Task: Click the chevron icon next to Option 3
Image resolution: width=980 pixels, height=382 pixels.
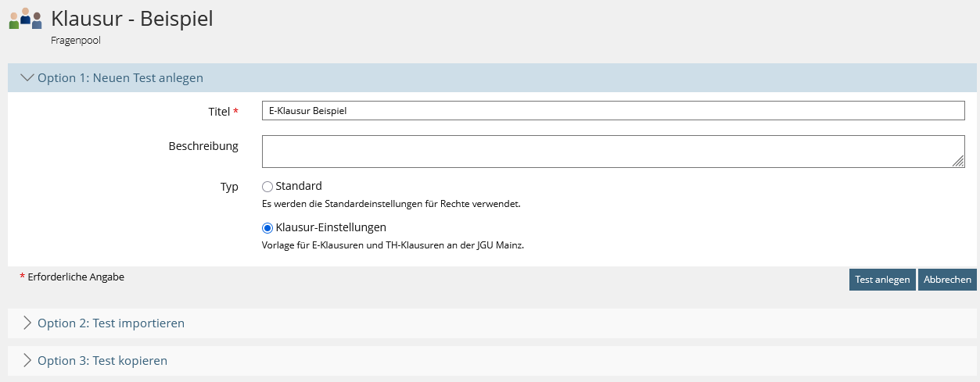Action: pos(27,361)
